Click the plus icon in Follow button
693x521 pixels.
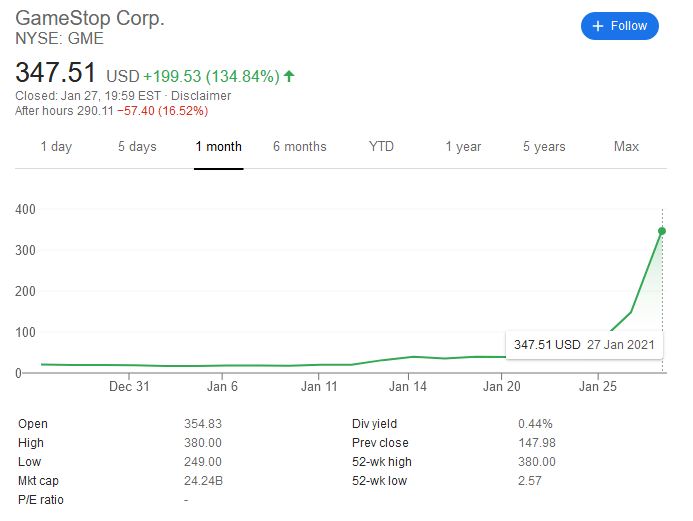click(x=598, y=26)
